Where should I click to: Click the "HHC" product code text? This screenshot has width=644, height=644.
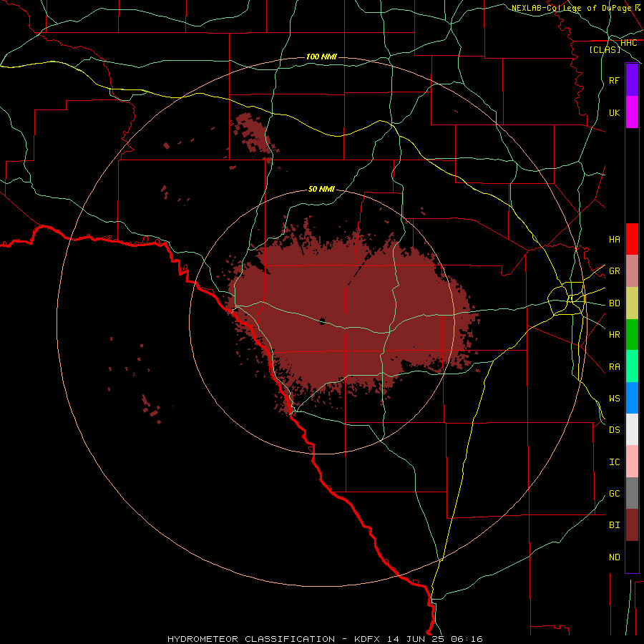coord(628,43)
